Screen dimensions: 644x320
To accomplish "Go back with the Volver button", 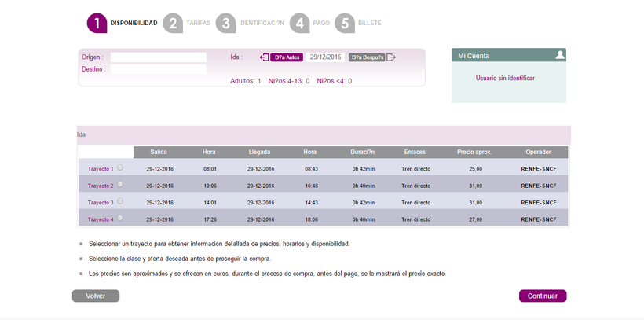I will pyautogui.click(x=96, y=296).
